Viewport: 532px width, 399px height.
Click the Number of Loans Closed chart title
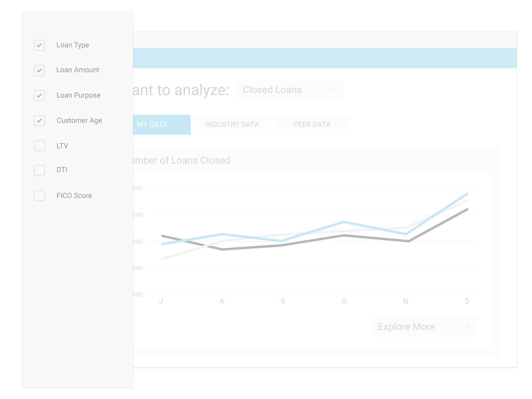(x=181, y=160)
